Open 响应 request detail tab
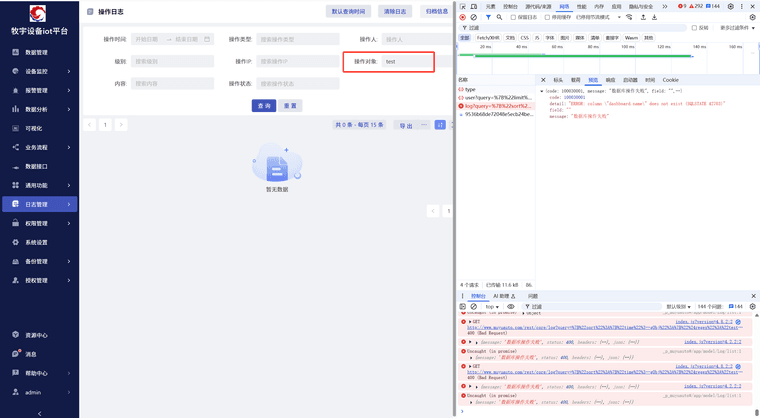 [x=610, y=80]
